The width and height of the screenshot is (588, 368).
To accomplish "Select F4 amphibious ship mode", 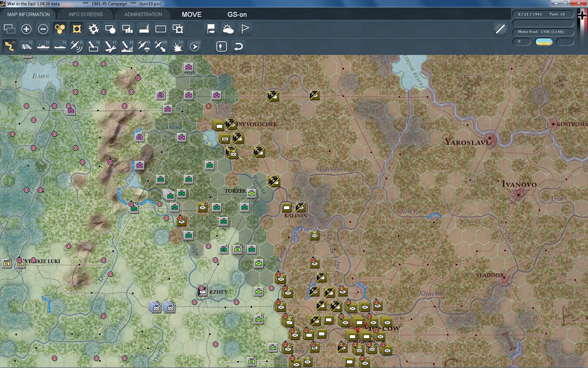I will pyautogui.click(x=60, y=46).
